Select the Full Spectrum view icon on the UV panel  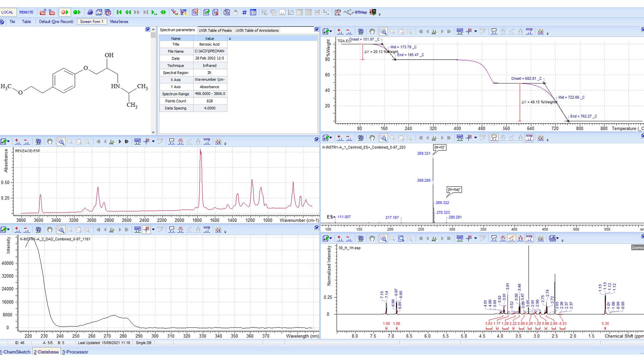click(x=79, y=230)
